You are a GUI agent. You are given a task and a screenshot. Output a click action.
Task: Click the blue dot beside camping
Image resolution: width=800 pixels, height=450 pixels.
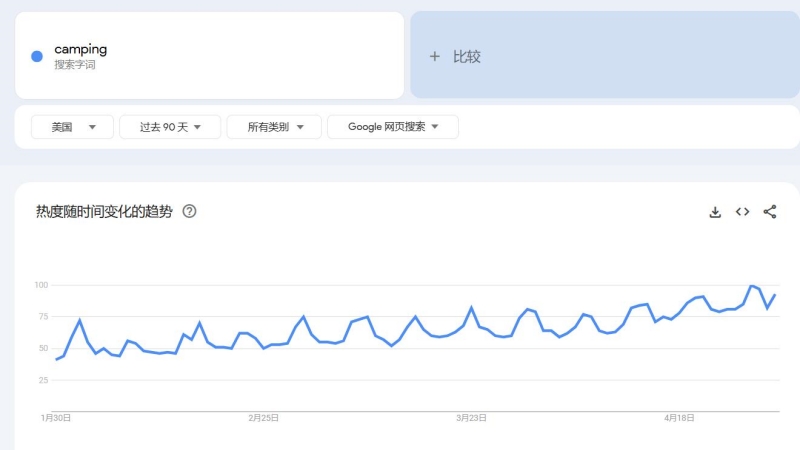tap(37, 56)
